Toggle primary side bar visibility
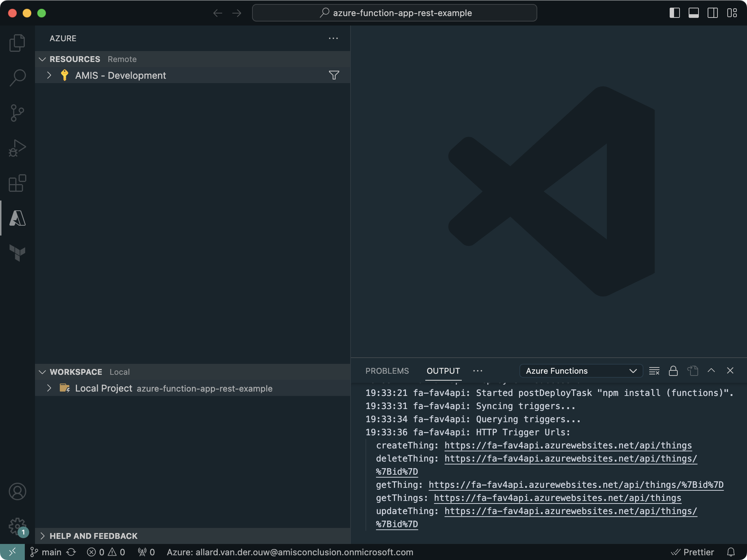This screenshot has height=560, width=747. (x=674, y=13)
